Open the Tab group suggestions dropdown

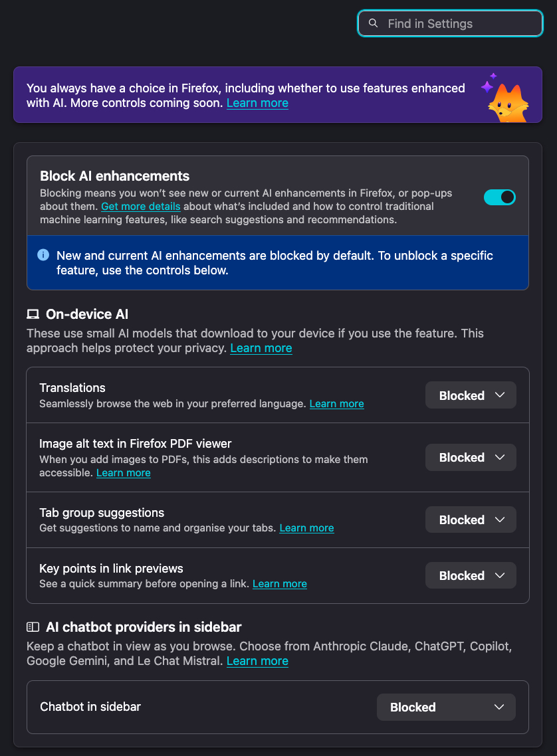(x=471, y=520)
